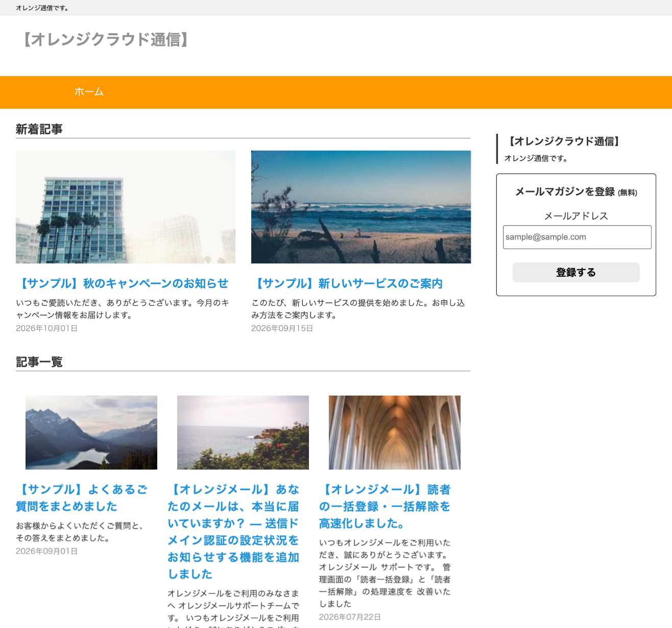
Task: Click the date 2026年10月01日
Action: point(46,328)
